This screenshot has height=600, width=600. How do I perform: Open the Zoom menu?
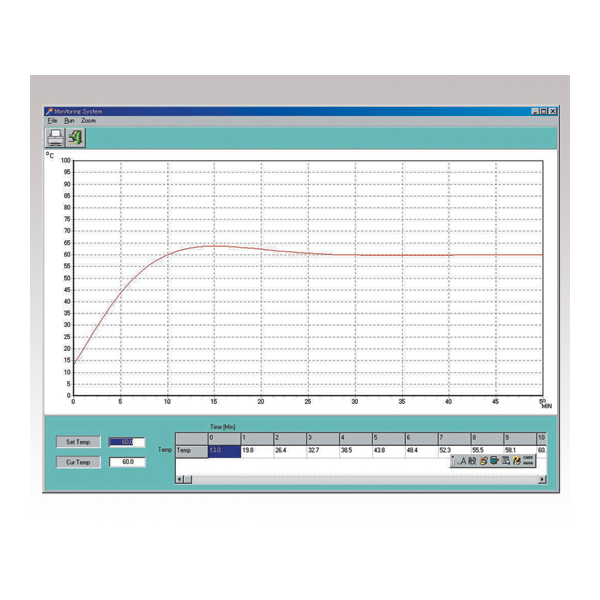pos(88,121)
